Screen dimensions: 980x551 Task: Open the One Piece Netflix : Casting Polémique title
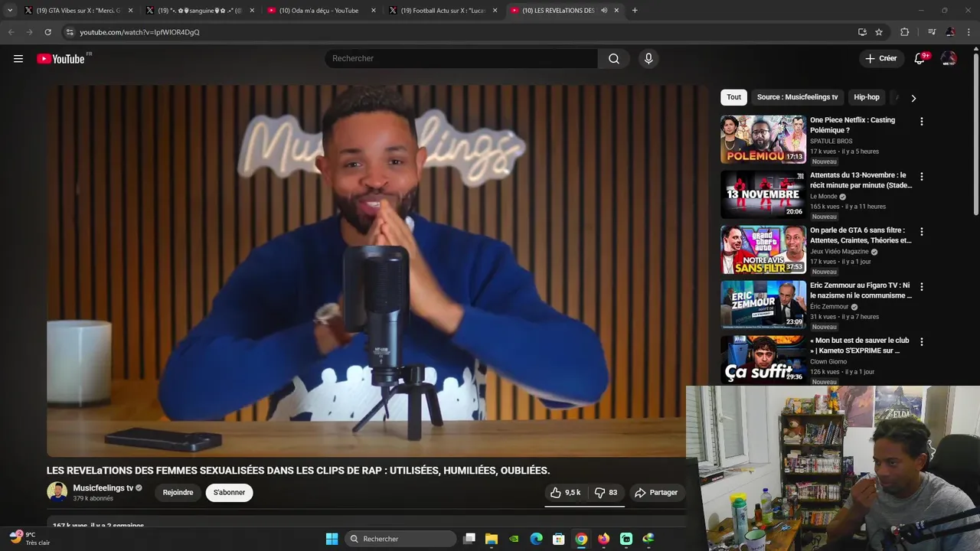click(x=852, y=126)
